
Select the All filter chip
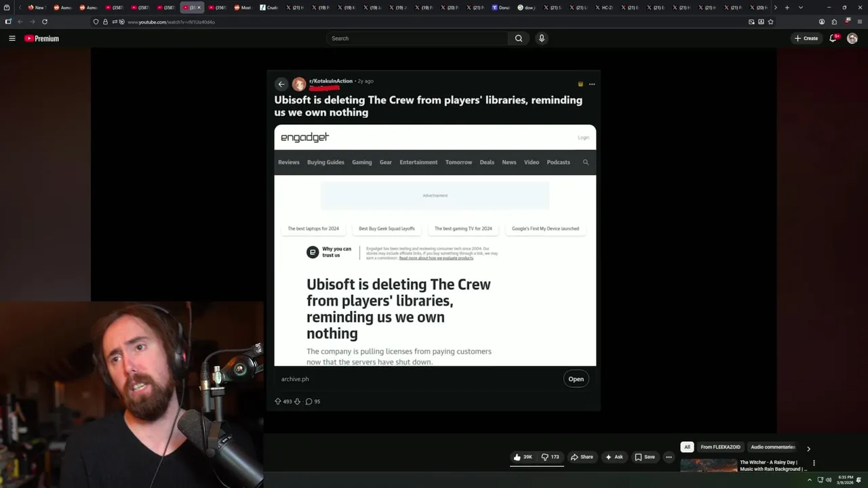(687, 447)
